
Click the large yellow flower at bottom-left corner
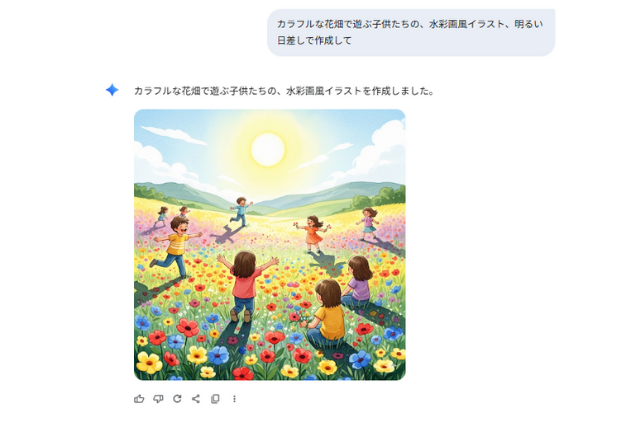(x=149, y=363)
